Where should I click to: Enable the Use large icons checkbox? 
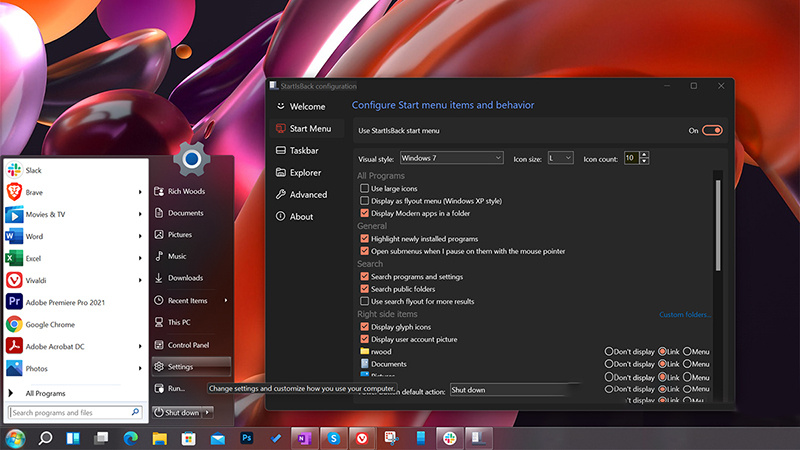pos(364,188)
